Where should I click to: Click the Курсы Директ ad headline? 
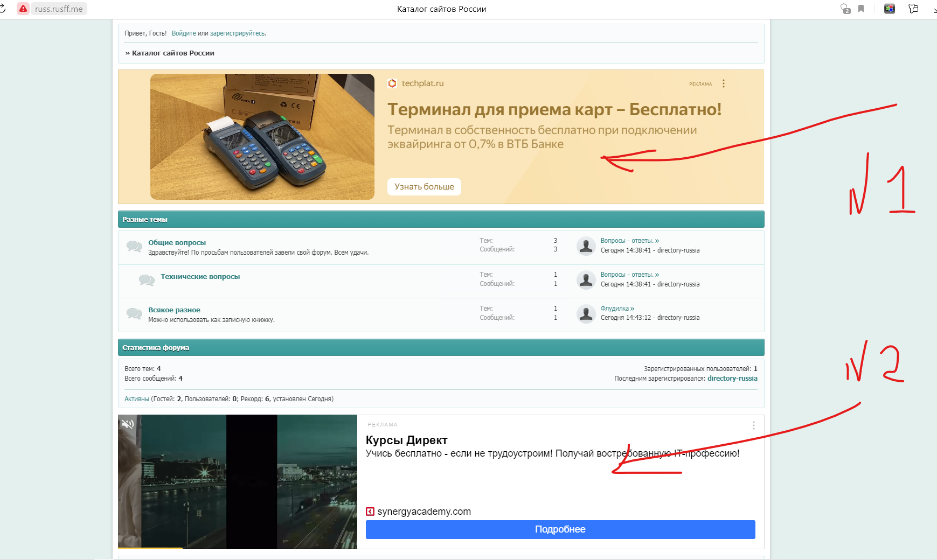pyautogui.click(x=406, y=440)
